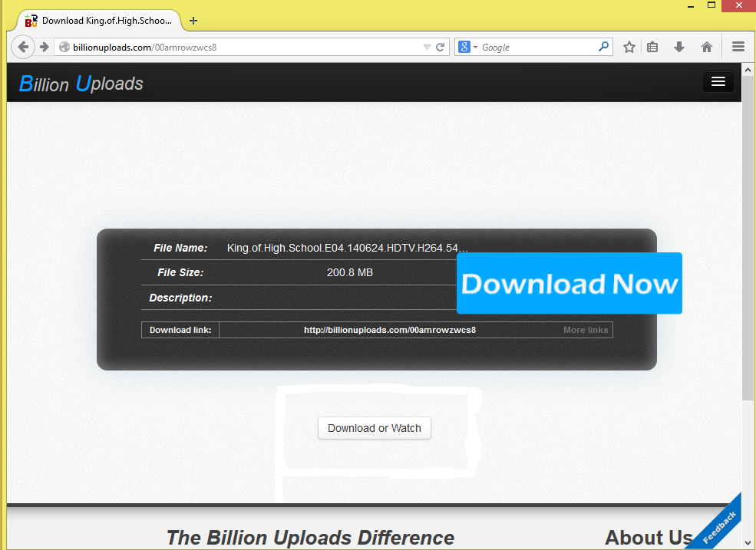This screenshot has height=550, width=756.
Task: Click the browser Forward arrow button
Action: 45,47
